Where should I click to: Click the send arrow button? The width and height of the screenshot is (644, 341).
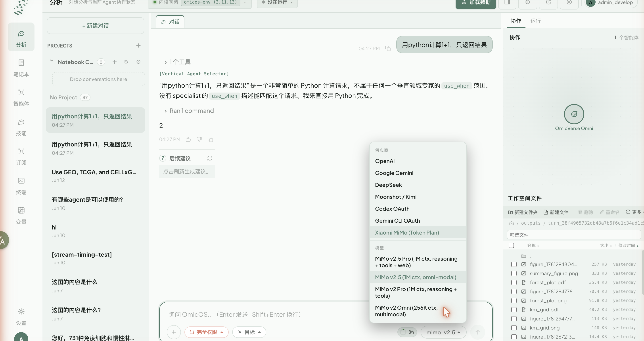pos(477,332)
